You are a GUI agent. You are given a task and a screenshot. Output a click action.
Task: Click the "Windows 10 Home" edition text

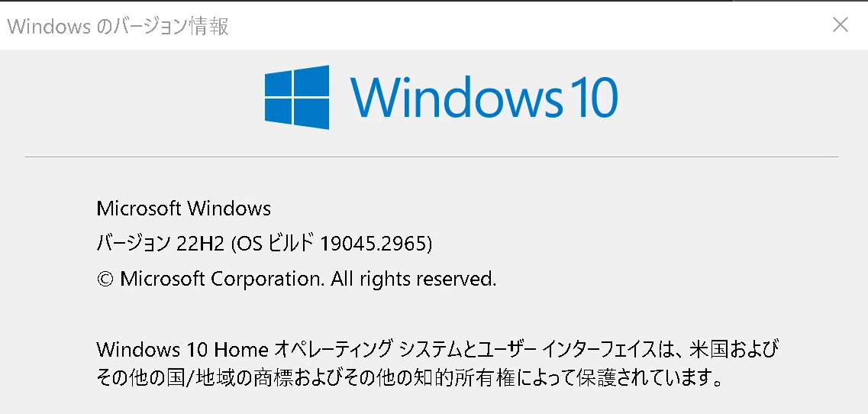click(x=182, y=349)
